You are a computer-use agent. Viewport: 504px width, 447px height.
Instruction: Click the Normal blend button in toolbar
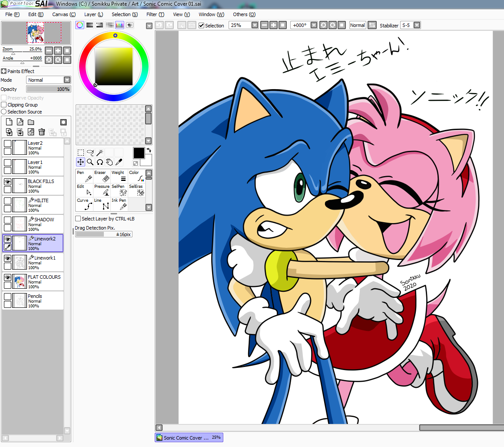coord(358,25)
